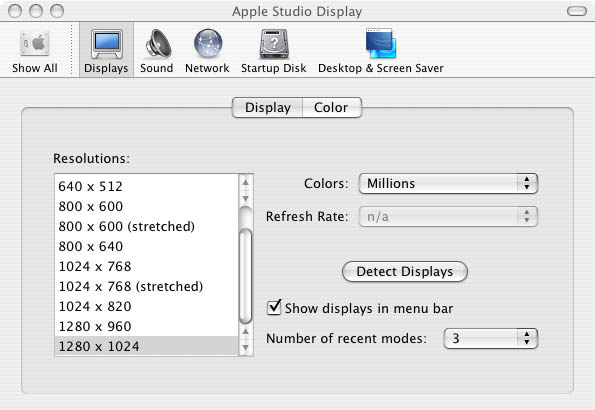This screenshot has width=595, height=410.
Task: Open the Refresh Rate n/a dropdown
Action: point(448,217)
